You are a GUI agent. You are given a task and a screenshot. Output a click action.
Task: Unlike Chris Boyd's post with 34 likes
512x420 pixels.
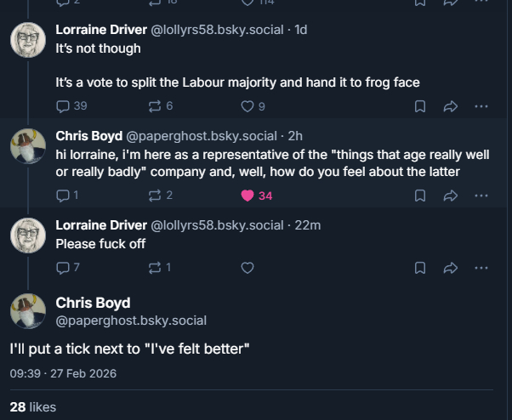click(x=247, y=196)
